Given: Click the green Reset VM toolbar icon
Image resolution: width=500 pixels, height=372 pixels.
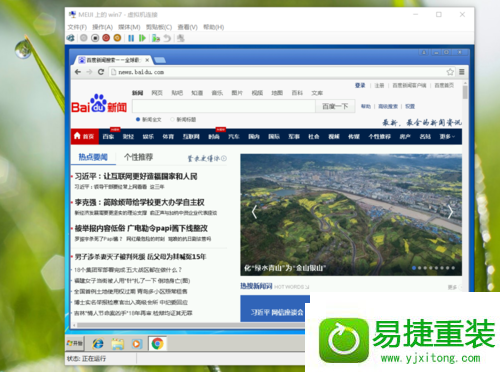Looking at the screenshot, I should [x=142, y=38].
